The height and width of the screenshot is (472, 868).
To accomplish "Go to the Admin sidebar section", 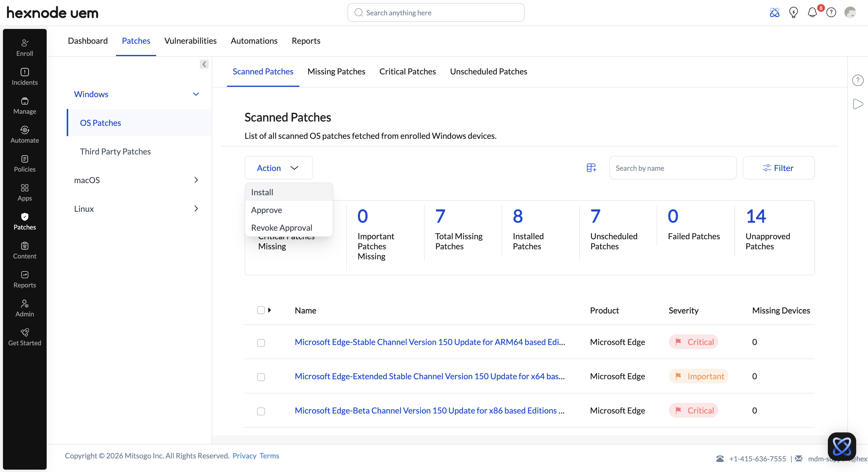I will (25, 308).
